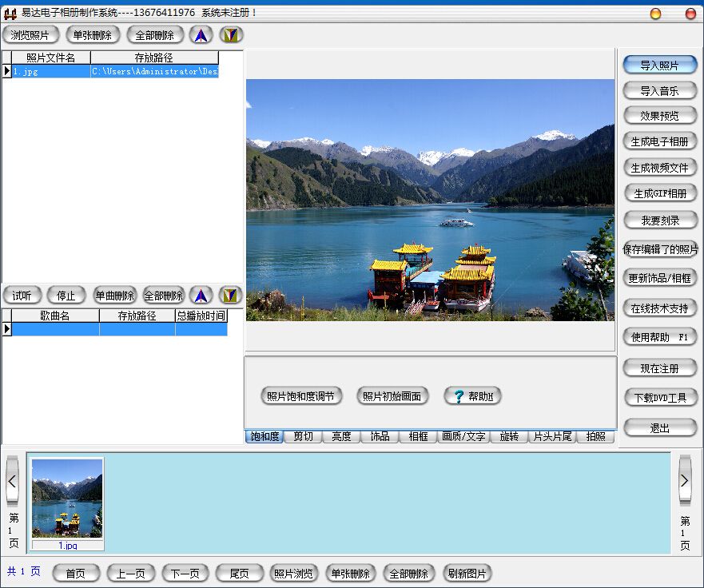
Task: Select the 1.jpg thumbnail in strip
Action: (67, 503)
